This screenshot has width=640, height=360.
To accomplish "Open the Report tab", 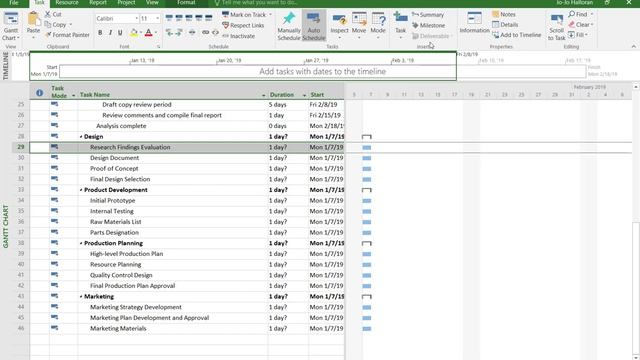I will (98, 3).
